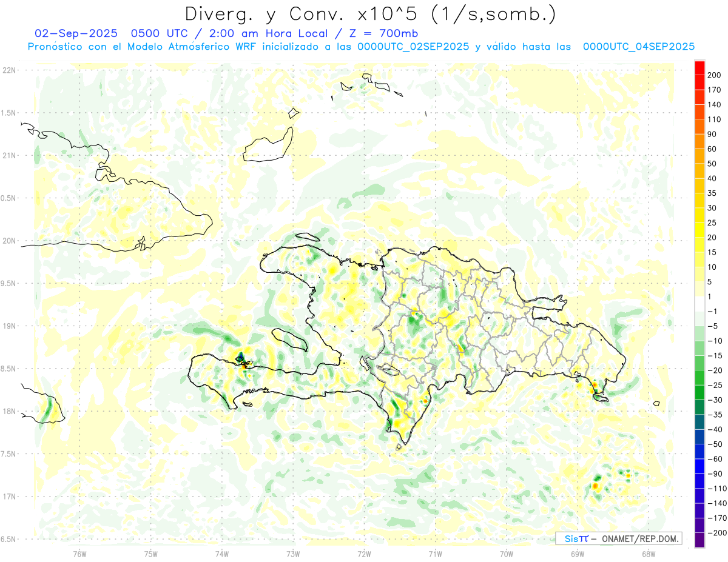Viewport: 728px width, 562px height.
Task: Click the colorbar value '-140'
Action: click(716, 503)
